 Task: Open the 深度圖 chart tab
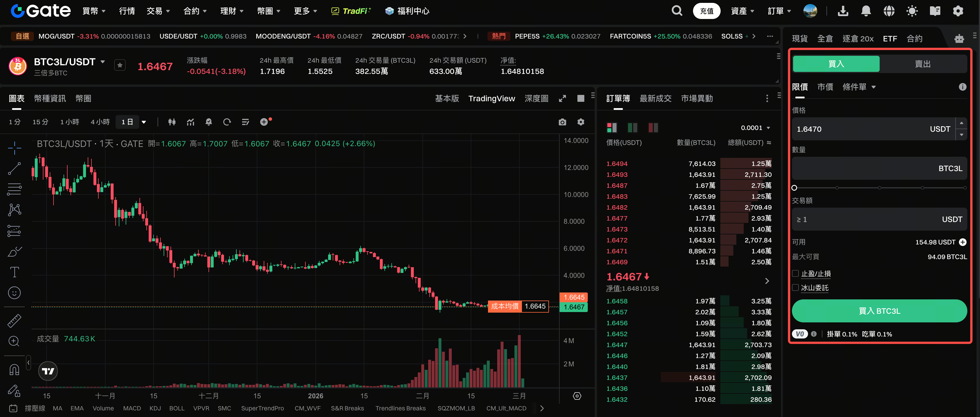tap(536, 99)
